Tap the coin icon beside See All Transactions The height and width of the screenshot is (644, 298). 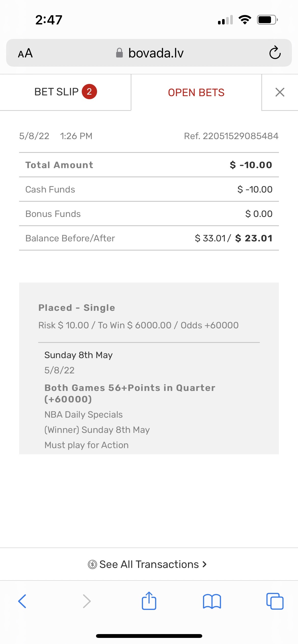(92, 564)
